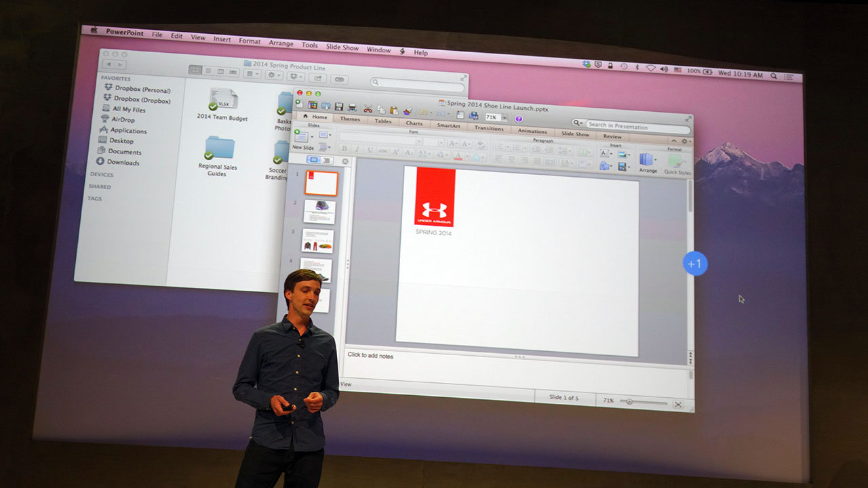Switch Finder to icon view
Image resolution: width=868 pixels, height=488 pixels.
tap(195, 70)
